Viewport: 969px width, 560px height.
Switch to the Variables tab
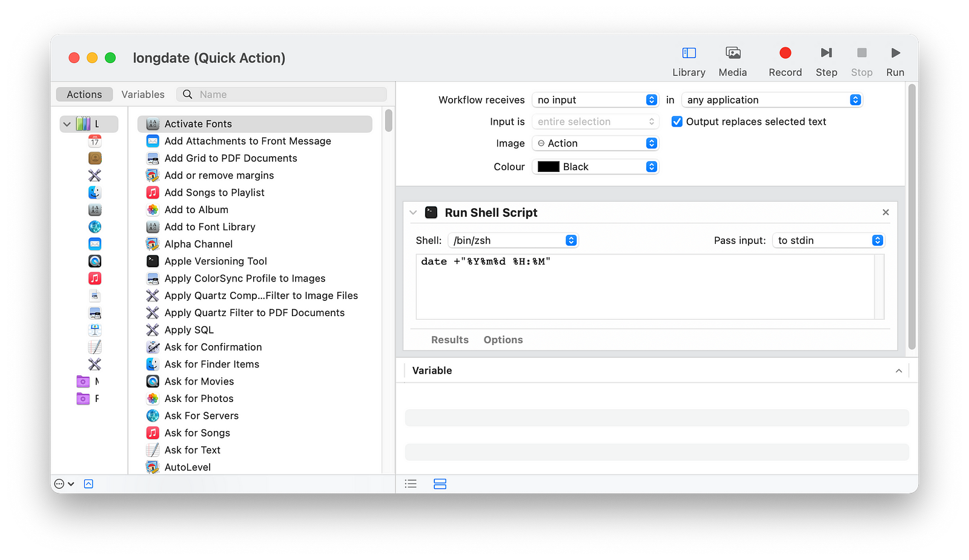click(x=143, y=94)
